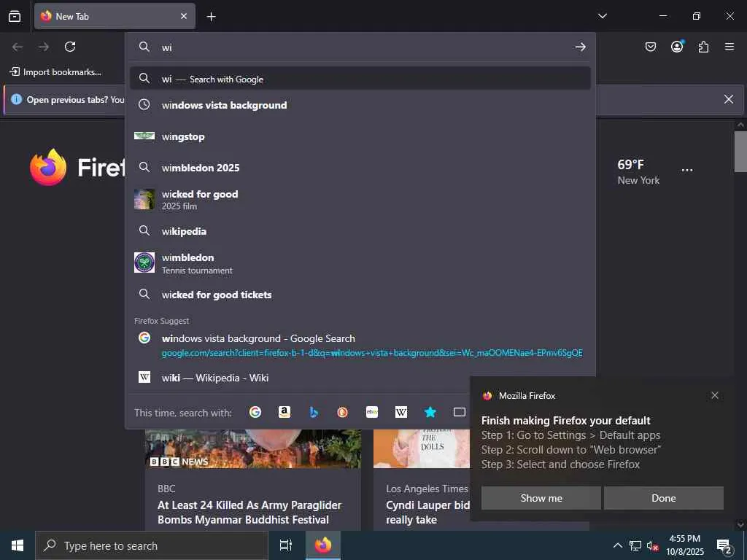Dismiss the Open previous tabs notification bar

click(729, 99)
